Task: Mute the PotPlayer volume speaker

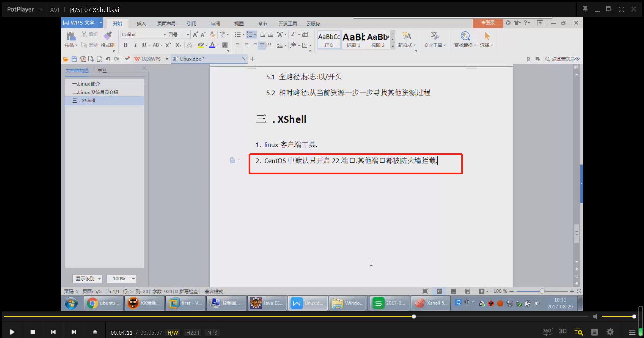Action: coord(596,316)
